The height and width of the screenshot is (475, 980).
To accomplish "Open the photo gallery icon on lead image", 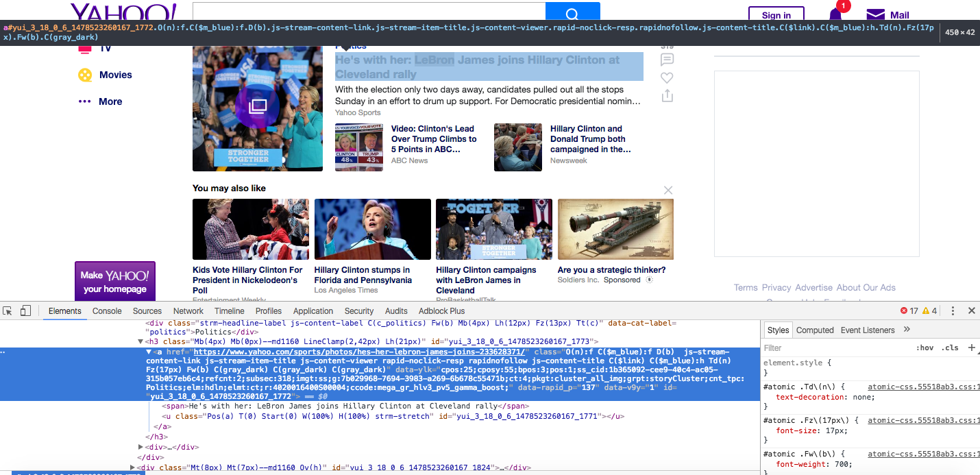I will click(258, 106).
